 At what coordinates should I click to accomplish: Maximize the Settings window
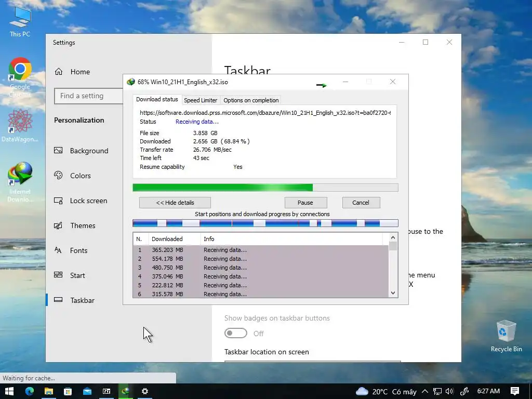point(425,42)
